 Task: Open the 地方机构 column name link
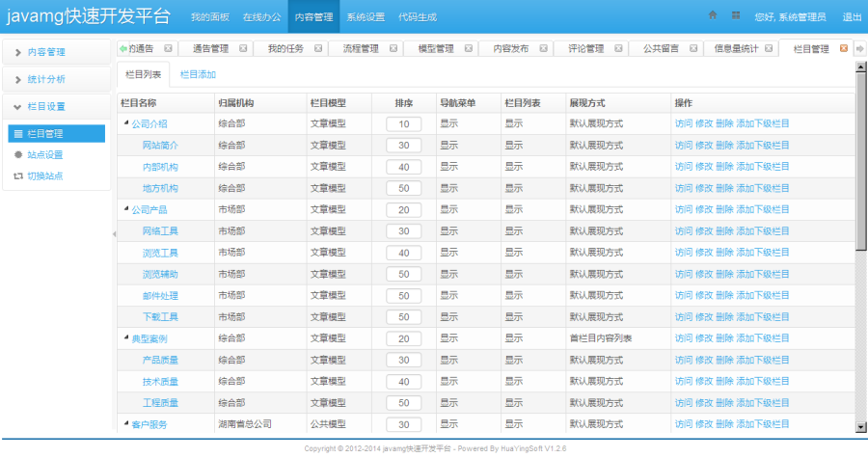pyautogui.click(x=160, y=189)
